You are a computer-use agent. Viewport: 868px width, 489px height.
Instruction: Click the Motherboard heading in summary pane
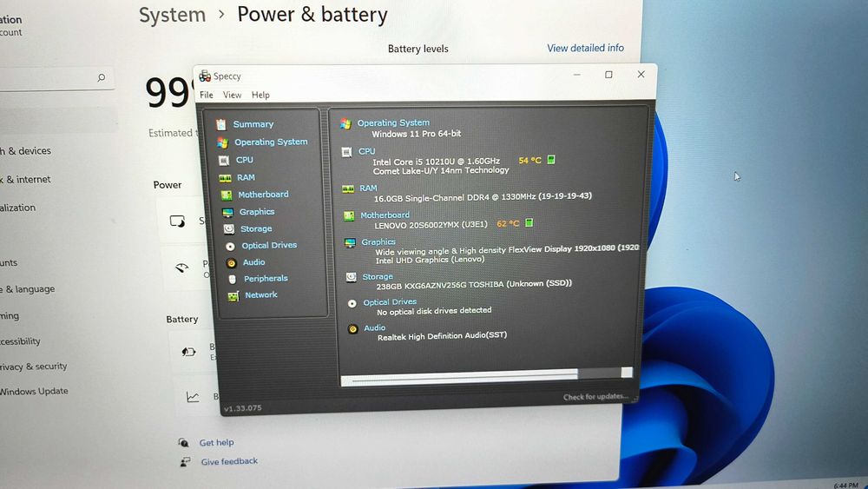click(x=385, y=215)
